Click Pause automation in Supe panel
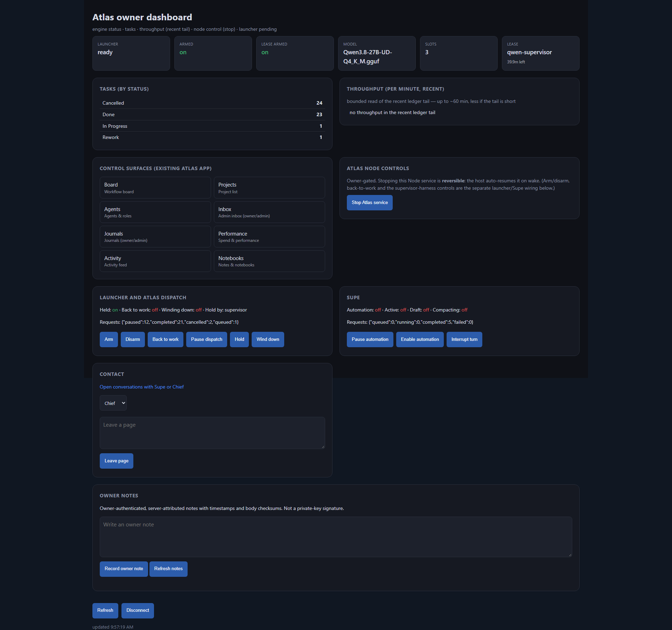672x630 pixels. pyautogui.click(x=370, y=340)
